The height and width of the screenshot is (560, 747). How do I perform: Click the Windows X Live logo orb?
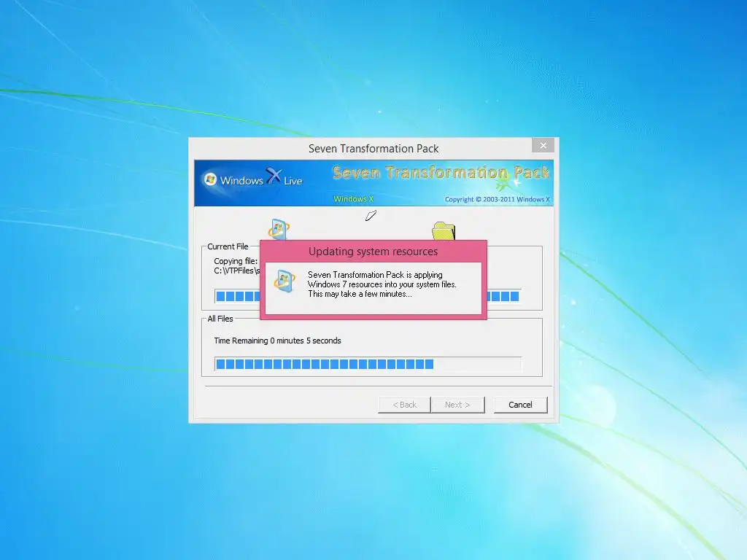click(210, 179)
